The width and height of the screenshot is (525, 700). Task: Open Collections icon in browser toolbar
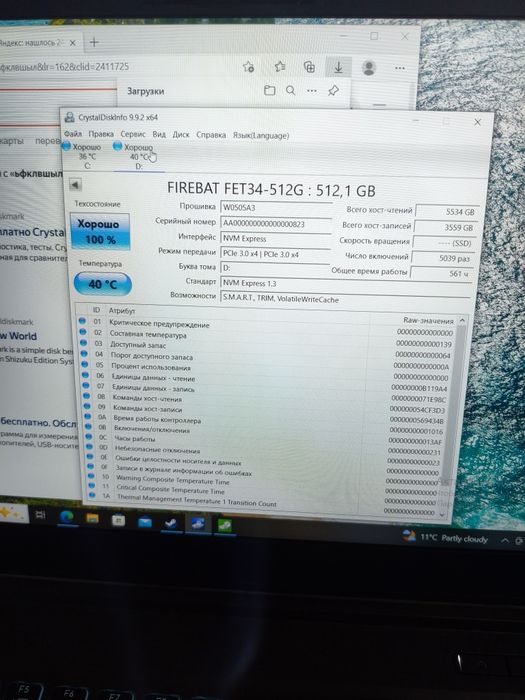click(309, 67)
